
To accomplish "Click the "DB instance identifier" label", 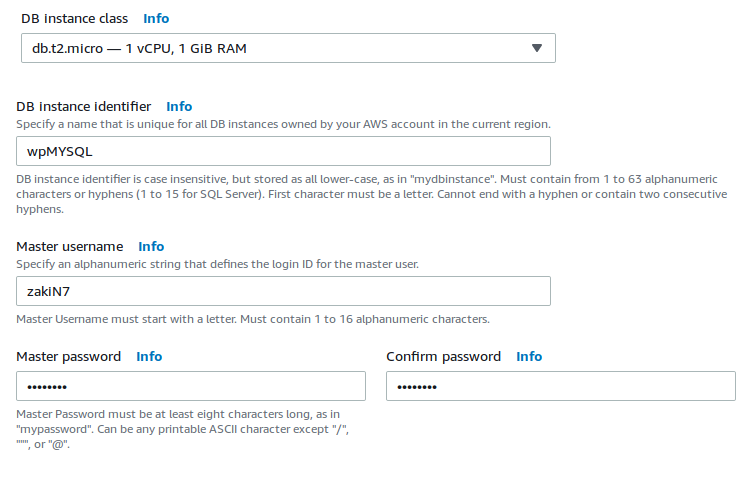I will click(x=84, y=106).
